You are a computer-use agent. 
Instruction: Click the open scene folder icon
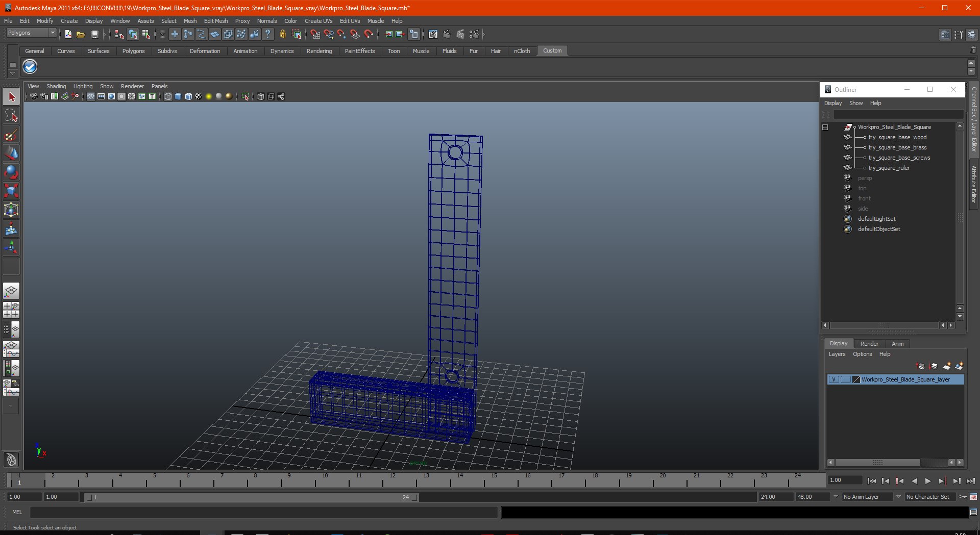(81, 34)
